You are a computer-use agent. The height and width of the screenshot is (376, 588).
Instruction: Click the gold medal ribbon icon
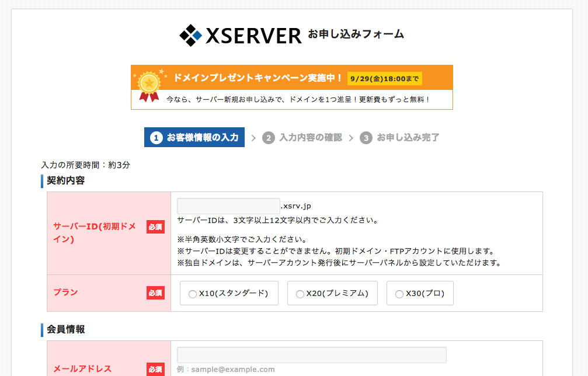(149, 86)
